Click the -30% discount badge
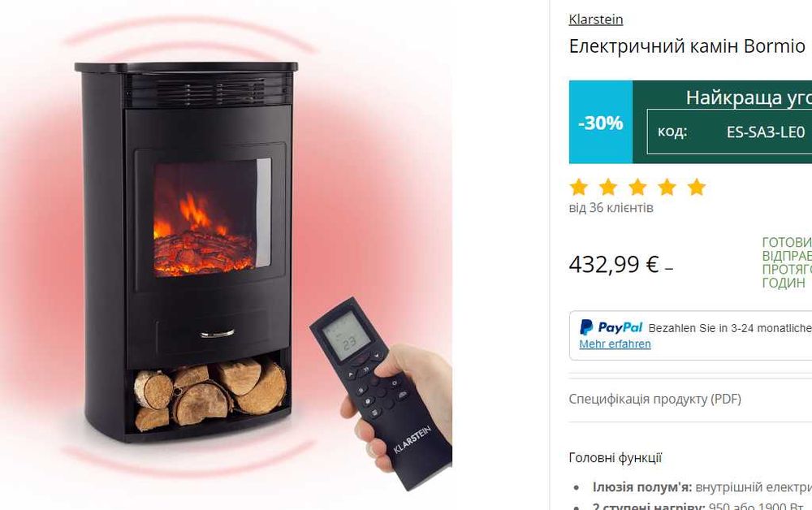The height and width of the screenshot is (510, 812). pyautogui.click(x=601, y=122)
